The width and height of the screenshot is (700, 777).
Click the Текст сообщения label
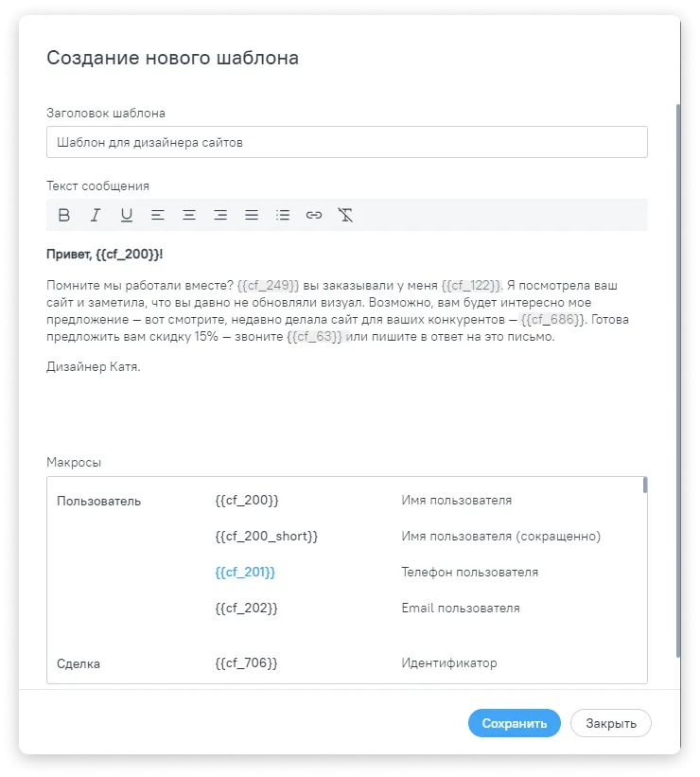point(97,185)
